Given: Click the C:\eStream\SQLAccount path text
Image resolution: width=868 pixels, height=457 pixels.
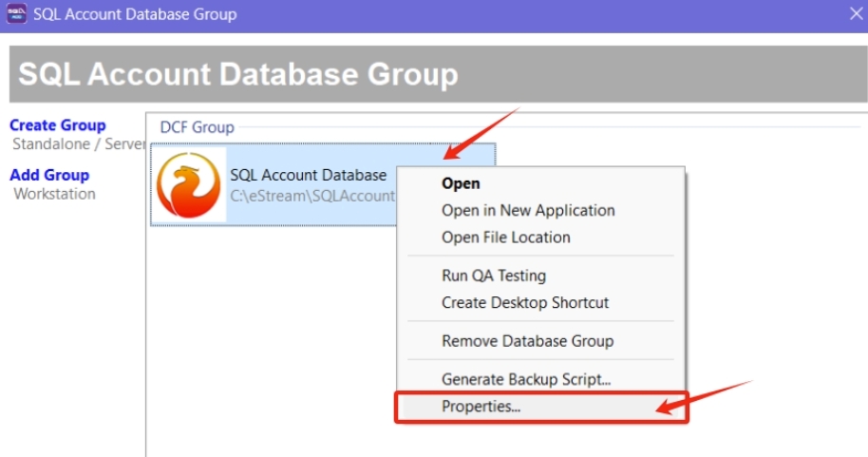Looking at the screenshot, I should 311,196.
